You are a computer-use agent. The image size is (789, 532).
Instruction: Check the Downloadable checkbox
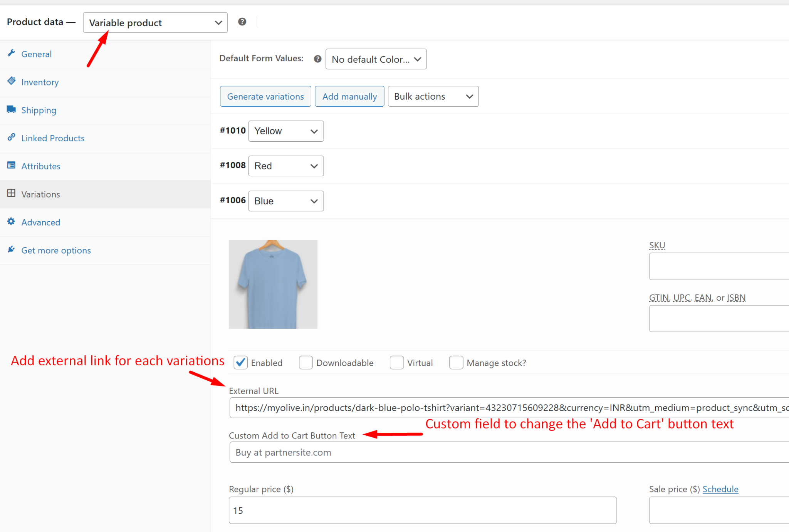point(306,362)
